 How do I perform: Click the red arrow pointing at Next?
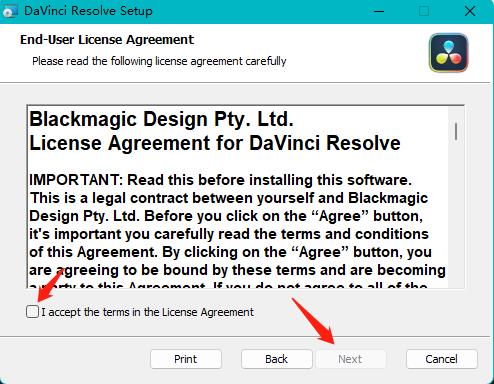(x=313, y=321)
